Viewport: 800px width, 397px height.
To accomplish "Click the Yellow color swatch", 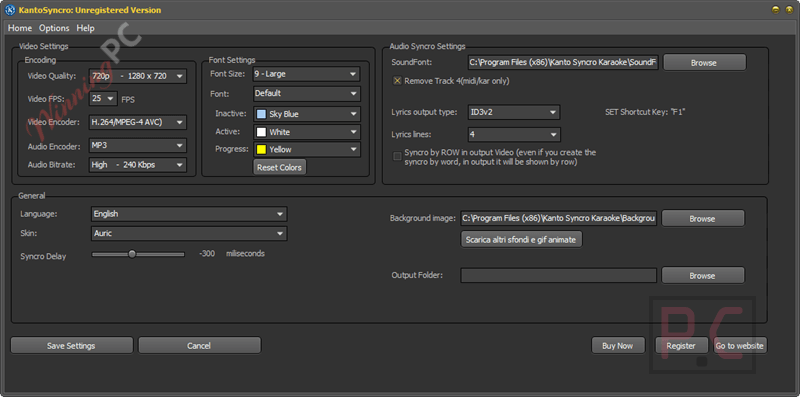I will [261, 150].
